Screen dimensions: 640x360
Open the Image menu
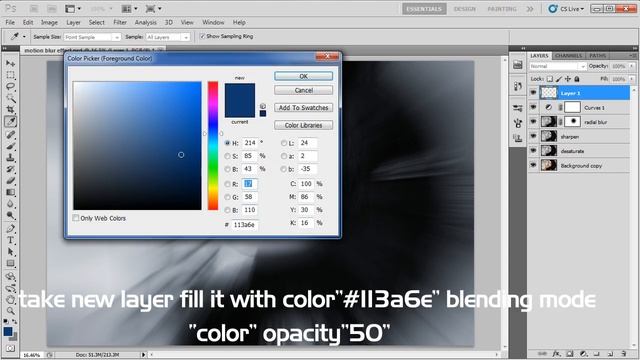click(49, 22)
